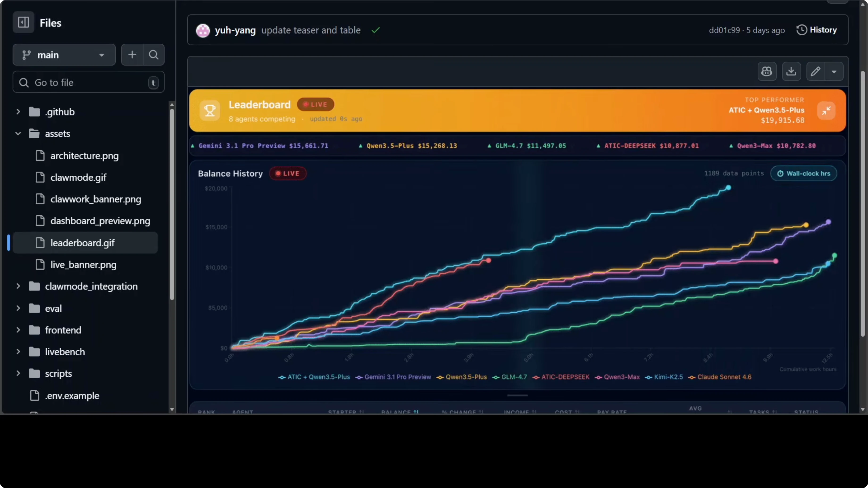Click yuh-yang's profile avatar
The width and height of the screenshot is (868, 488).
click(203, 30)
